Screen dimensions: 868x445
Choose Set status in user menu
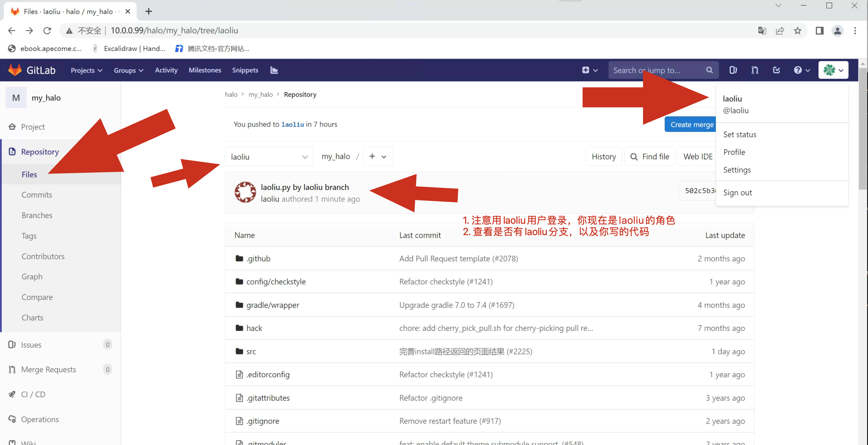[x=740, y=135]
